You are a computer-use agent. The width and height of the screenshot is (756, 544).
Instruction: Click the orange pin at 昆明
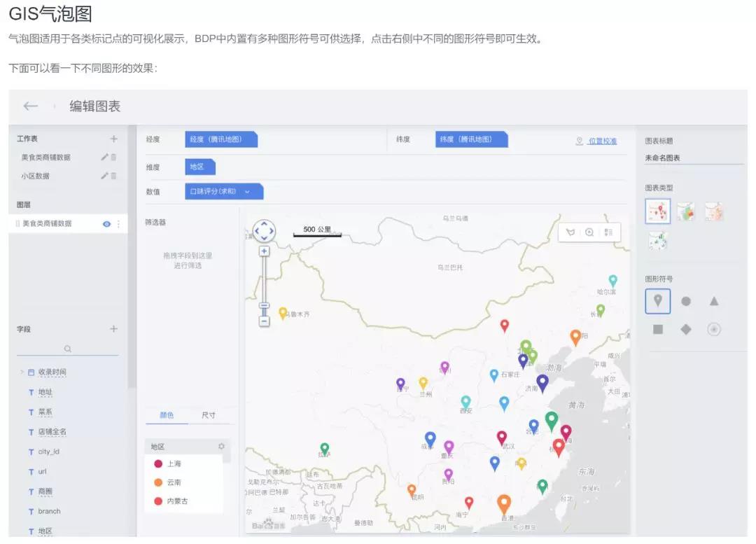tap(412, 491)
